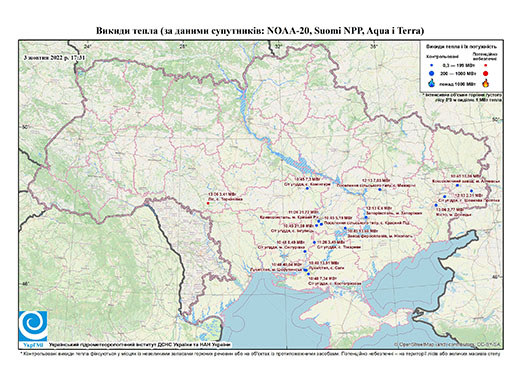Select the blue marker labeled 10:45 7.3 MW
This screenshot has height=368, width=520.
tap(307, 188)
